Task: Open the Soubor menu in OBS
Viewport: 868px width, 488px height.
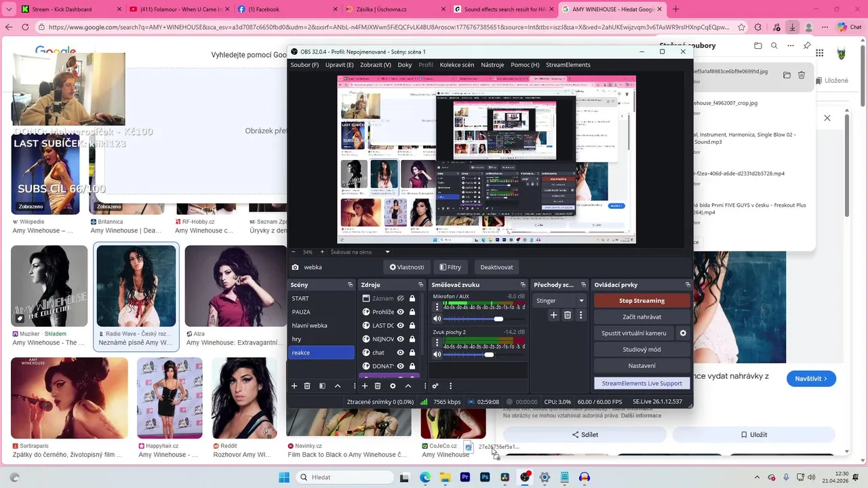Action: pos(304,65)
